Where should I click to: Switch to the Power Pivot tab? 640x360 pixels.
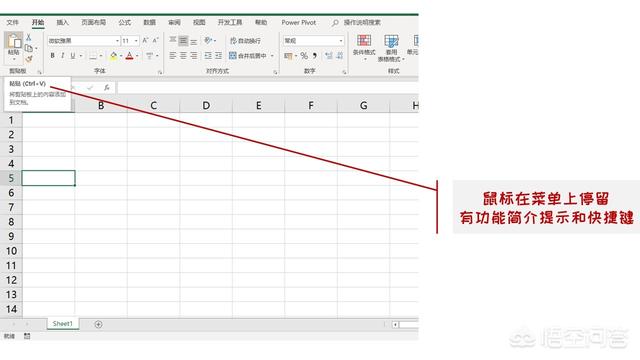pyautogui.click(x=299, y=22)
